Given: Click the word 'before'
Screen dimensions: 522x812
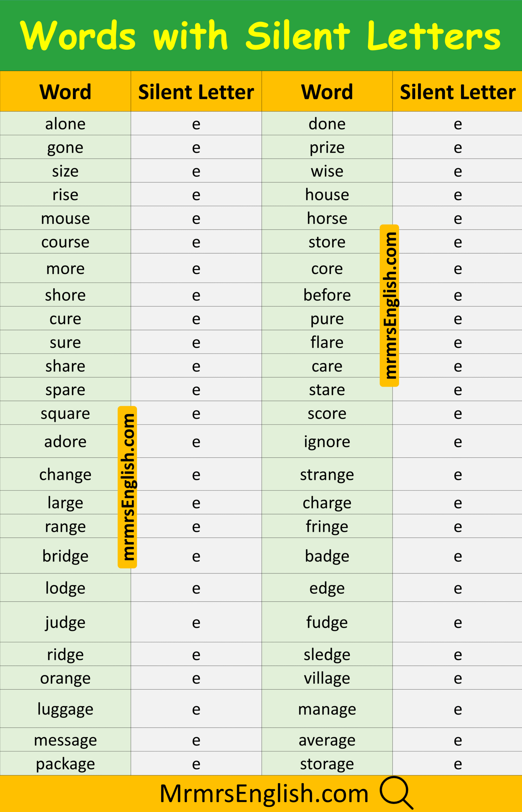Looking at the screenshot, I should (x=327, y=295).
